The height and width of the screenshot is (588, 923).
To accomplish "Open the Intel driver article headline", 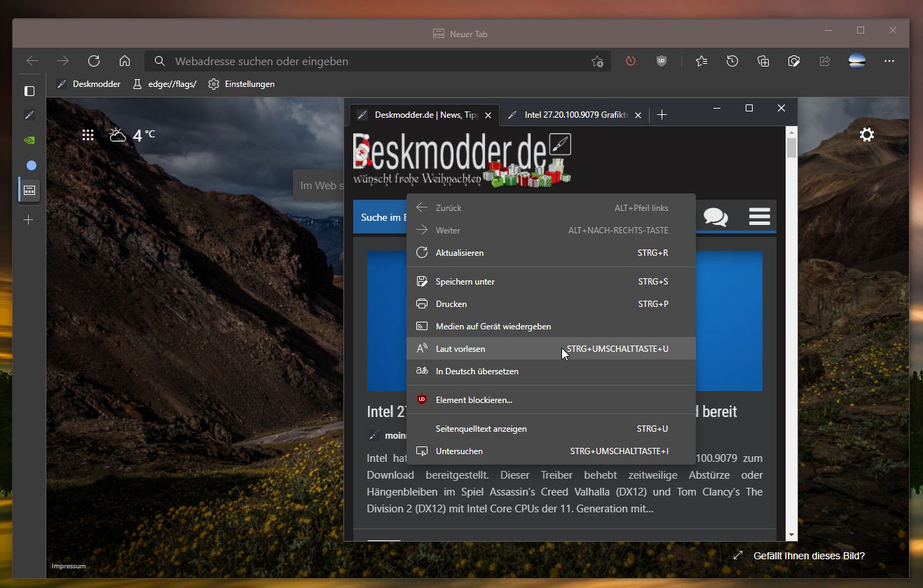I will [552, 411].
